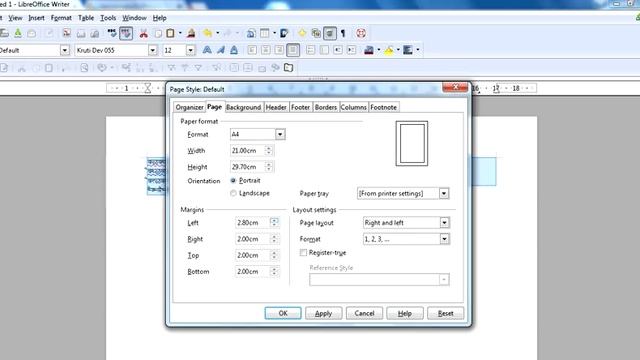This screenshot has width=640, height=360.
Task: Toggle Underline formatting
Action: point(234,50)
